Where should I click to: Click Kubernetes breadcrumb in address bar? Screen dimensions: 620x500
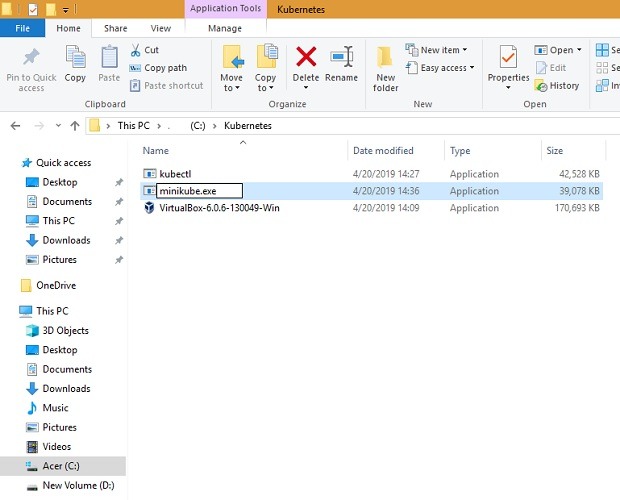tap(248, 126)
